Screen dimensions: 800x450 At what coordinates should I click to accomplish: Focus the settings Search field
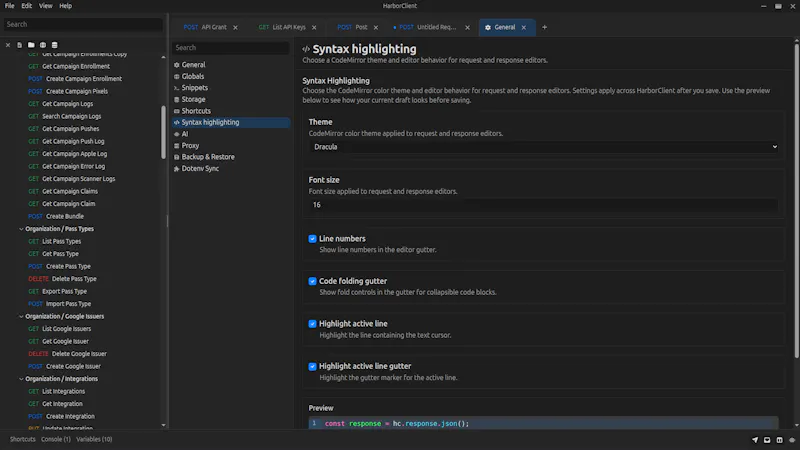pos(231,47)
